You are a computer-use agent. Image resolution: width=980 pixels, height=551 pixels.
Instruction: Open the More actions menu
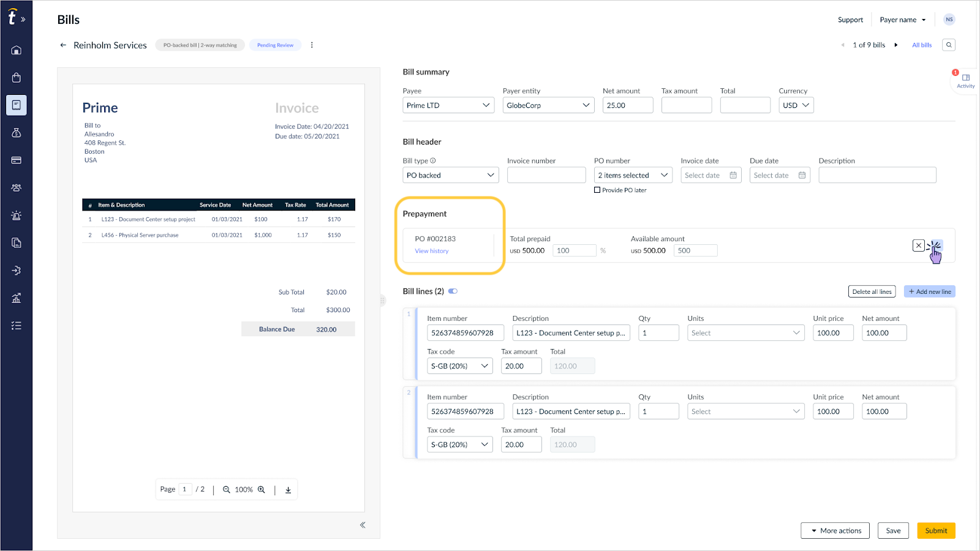point(836,531)
